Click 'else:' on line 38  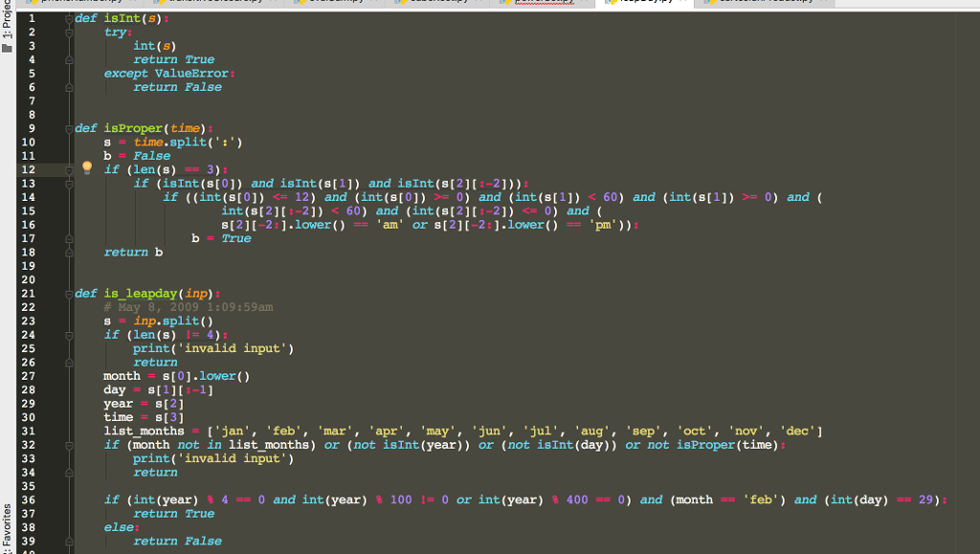[122, 527]
